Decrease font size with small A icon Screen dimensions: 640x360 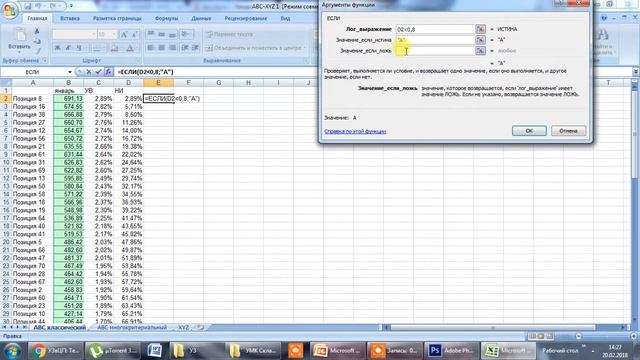(135, 34)
